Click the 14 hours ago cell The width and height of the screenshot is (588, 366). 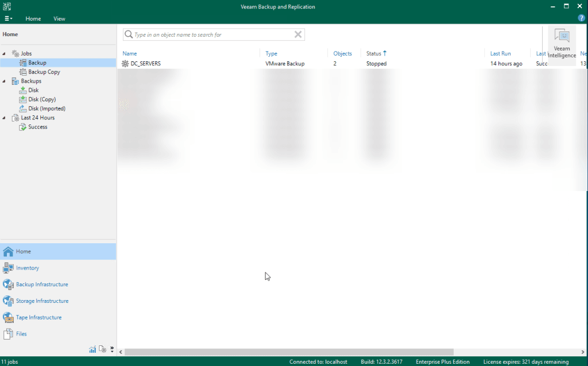pyautogui.click(x=506, y=64)
